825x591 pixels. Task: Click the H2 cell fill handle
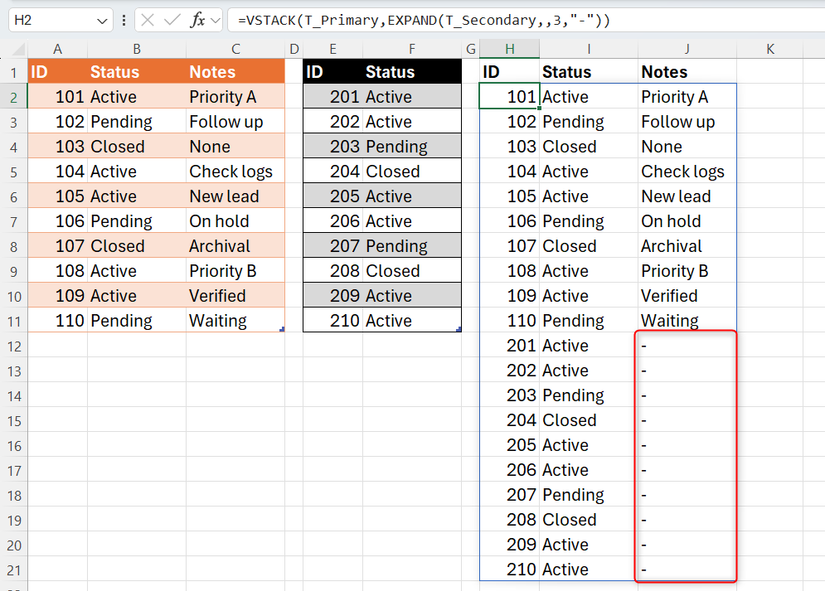539,108
